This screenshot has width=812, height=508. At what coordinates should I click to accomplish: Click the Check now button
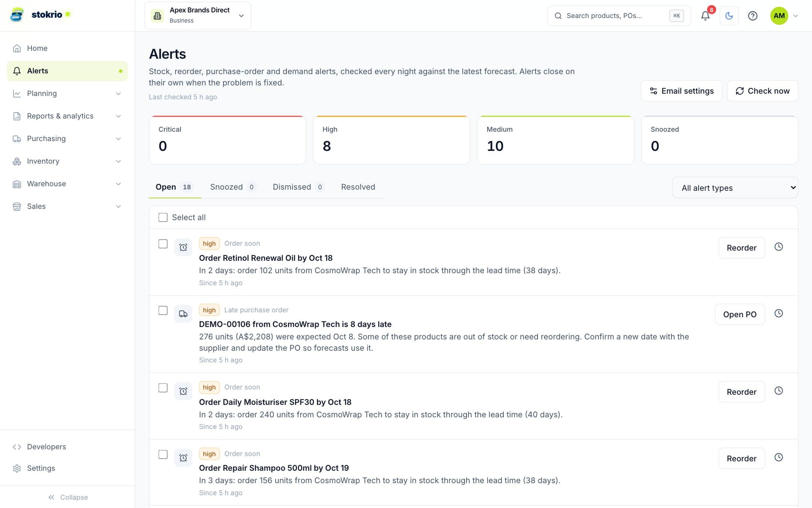(x=762, y=91)
